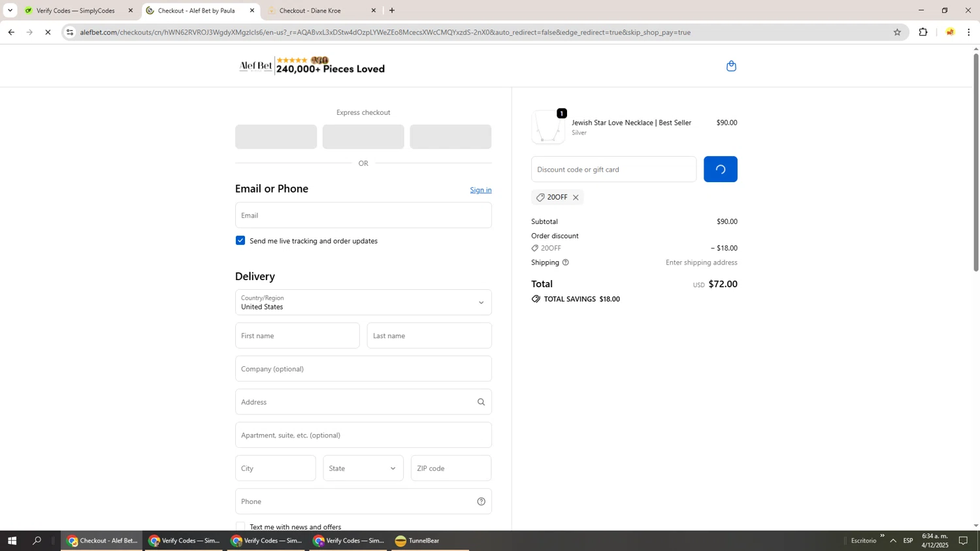
Task: Open the State dropdown
Action: 363,468
